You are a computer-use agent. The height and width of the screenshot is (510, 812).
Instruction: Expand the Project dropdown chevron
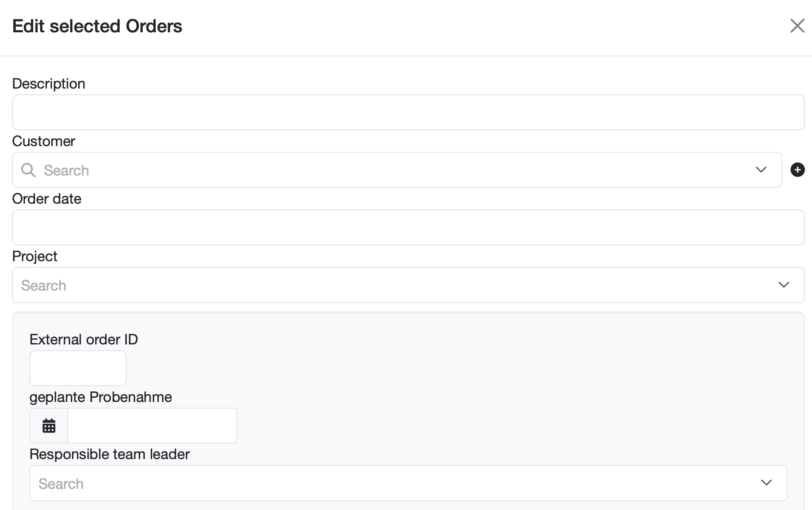(x=784, y=285)
